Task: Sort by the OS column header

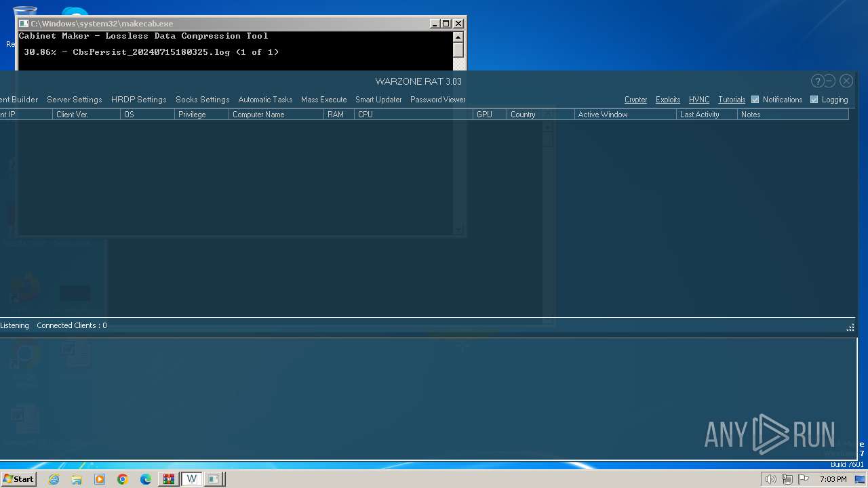Action: [x=147, y=115]
